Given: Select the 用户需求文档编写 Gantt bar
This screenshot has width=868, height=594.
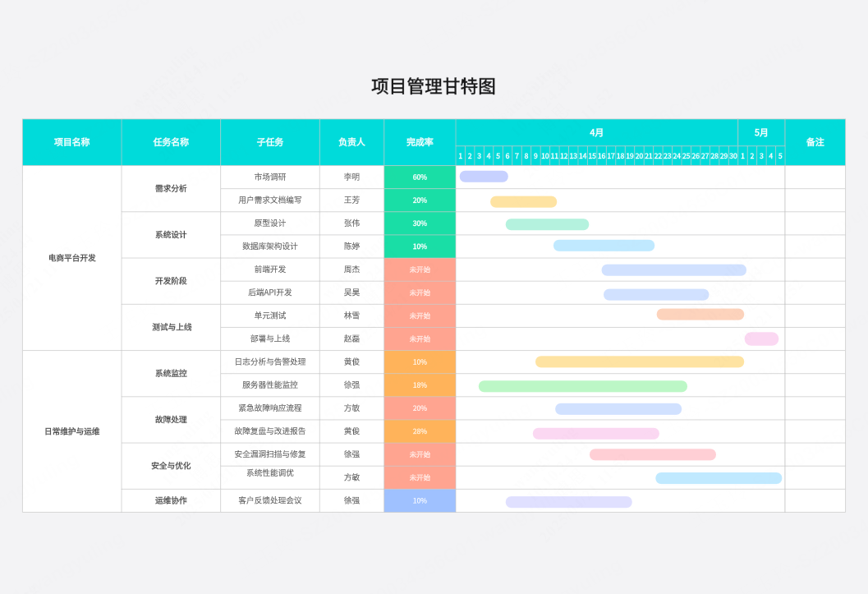Looking at the screenshot, I should pyautogui.click(x=524, y=201).
